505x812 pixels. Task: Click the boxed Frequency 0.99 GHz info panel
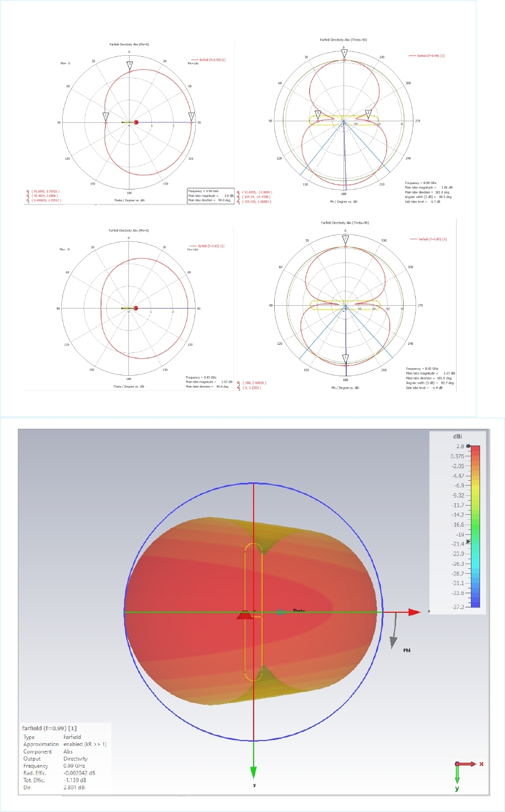210,195
